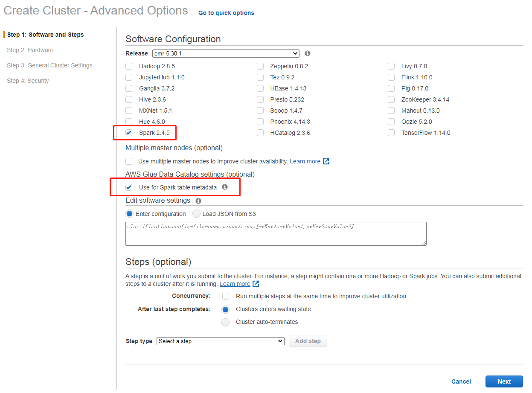The width and height of the screenshot is (532, 393).
Task: Click info icon beside Spark table metadata
Action: coord(225,187)
